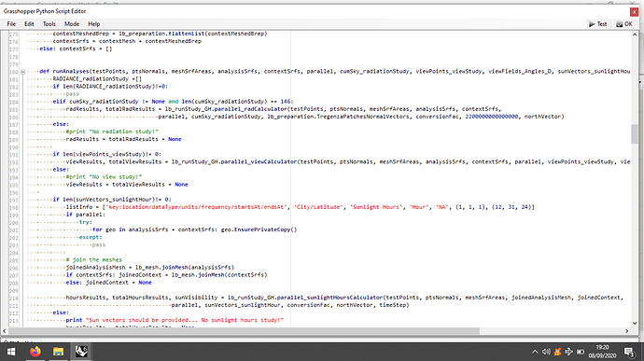The width and height of the screenshot is (644, 361).
Task: Open the Edit menu
Action: click(29, 24)
